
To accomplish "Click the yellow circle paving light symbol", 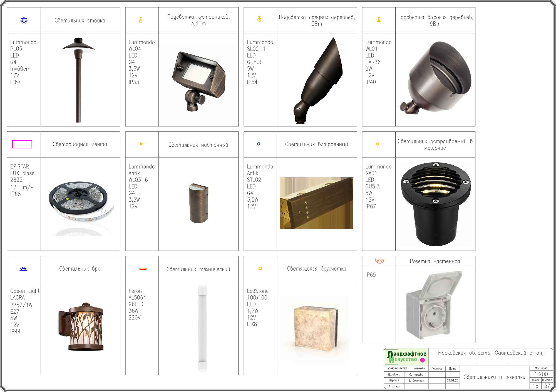I will tap(378, 144).
